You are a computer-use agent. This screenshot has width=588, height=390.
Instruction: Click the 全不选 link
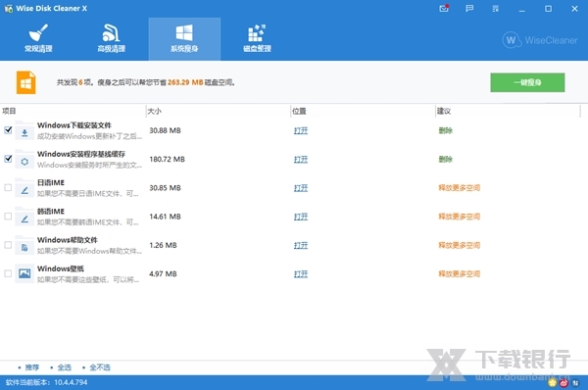[100, 367]
